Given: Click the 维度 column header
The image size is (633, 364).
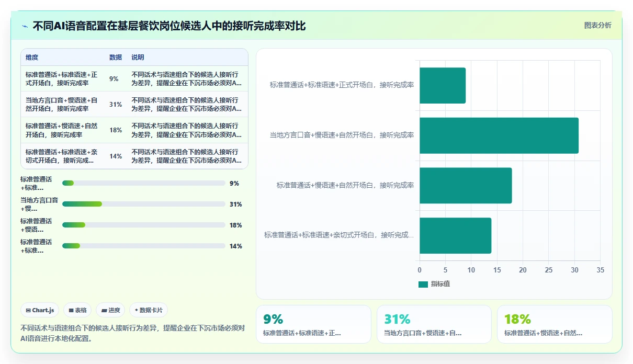Looking at the screenshot, I should (x=32, y=58).
